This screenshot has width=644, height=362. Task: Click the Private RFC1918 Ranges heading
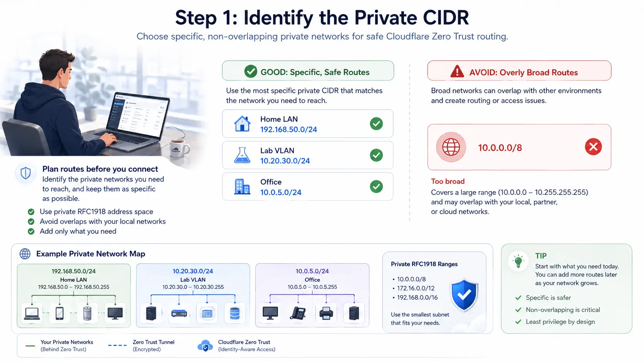[x=424, y=264]
